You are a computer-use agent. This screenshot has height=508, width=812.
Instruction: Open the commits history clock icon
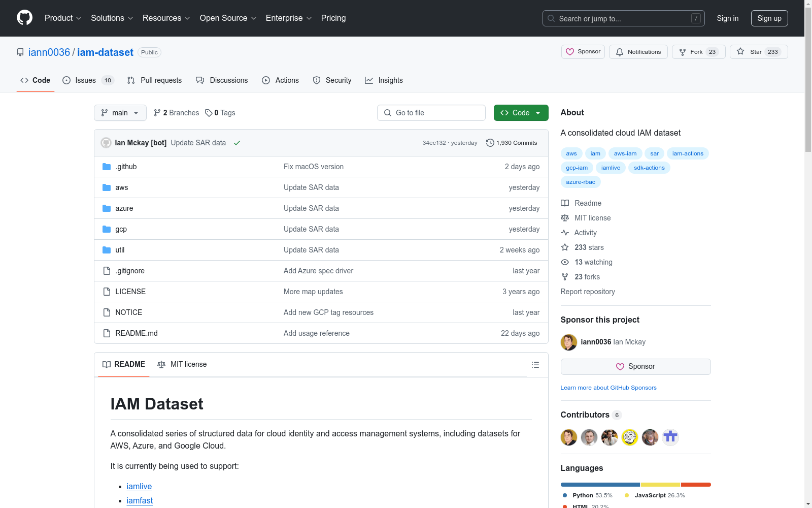(x=490, y=143)
